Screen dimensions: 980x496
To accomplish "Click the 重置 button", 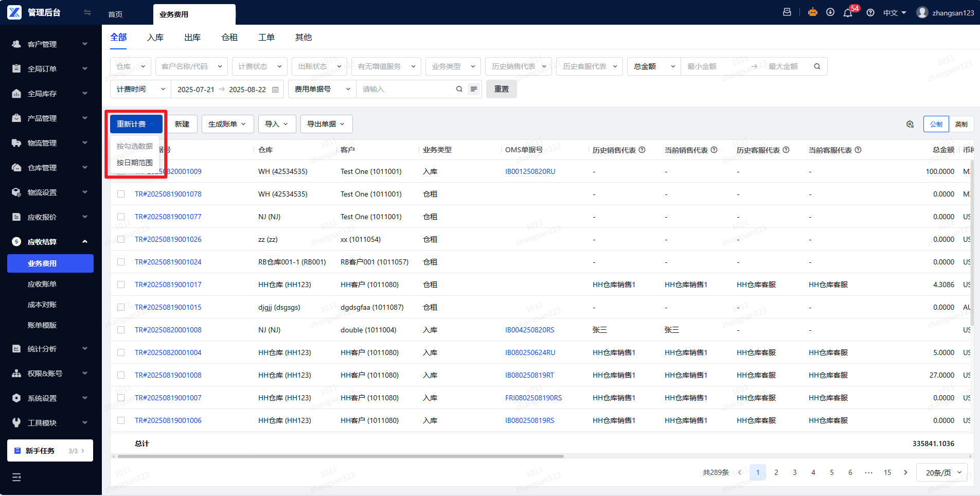I will coord(501,89).
